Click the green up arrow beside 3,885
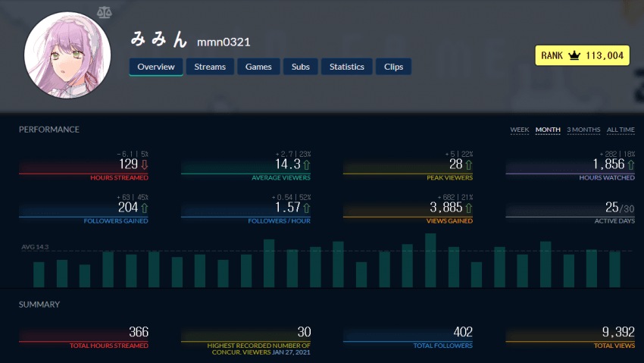 [x=469, y=208]
